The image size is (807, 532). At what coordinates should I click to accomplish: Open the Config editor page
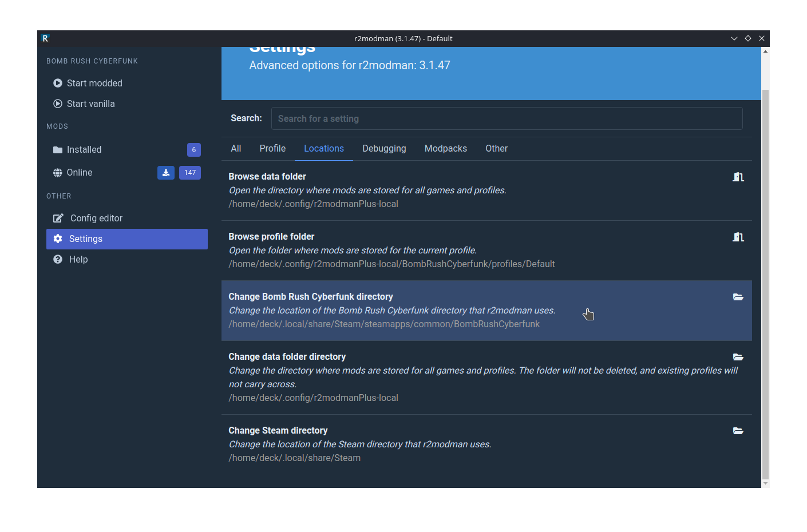tap(127, 218)
